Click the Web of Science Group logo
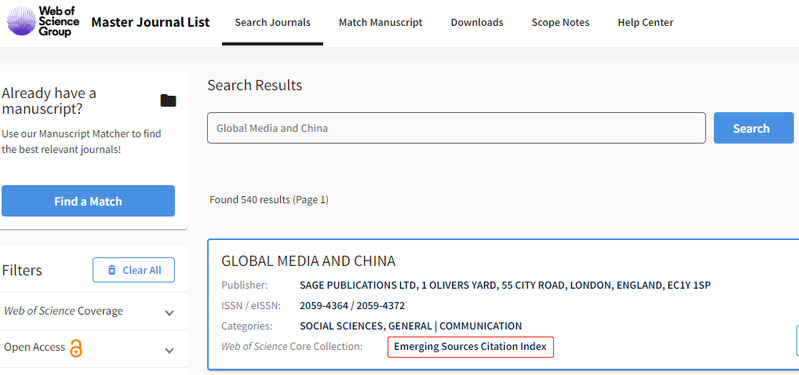Viewport: 799px width, 375px height. (x=43, y=21)
